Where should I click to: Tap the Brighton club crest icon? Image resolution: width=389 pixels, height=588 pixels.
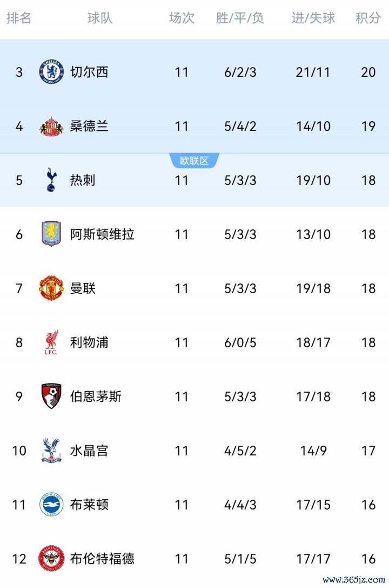(x=51, y=505)
